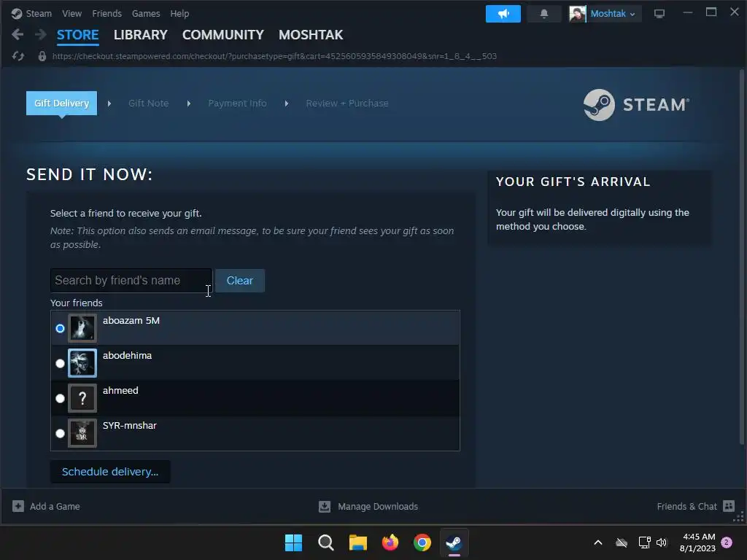Go to the STORE tab

(x=77, y=35)
